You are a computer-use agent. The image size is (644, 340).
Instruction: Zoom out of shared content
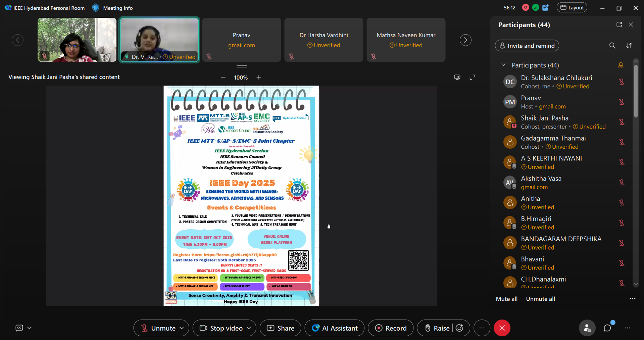coord(223,77)
